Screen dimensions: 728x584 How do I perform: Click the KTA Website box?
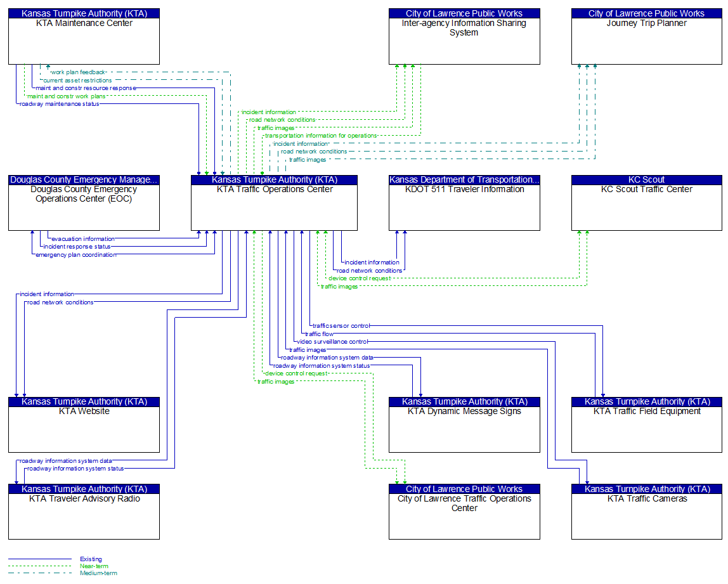84,425
